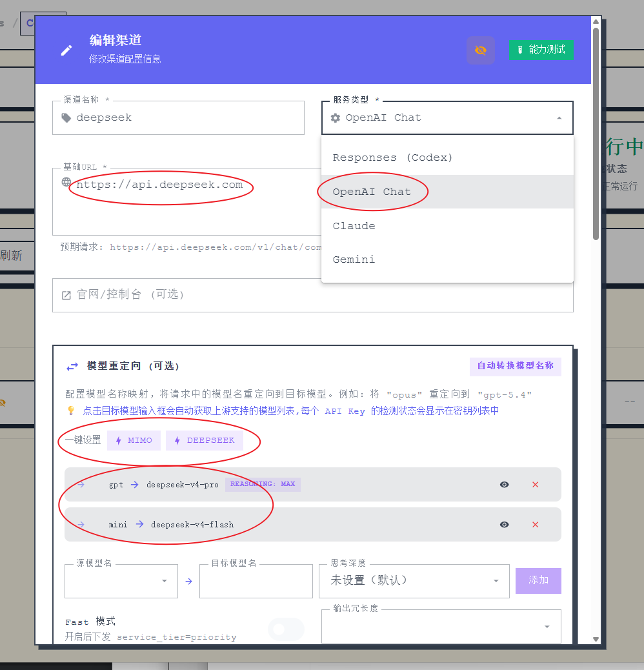Select OpenAI Chat option in list
This screenshot has height=670, width=644.
[x=447, y=192]
